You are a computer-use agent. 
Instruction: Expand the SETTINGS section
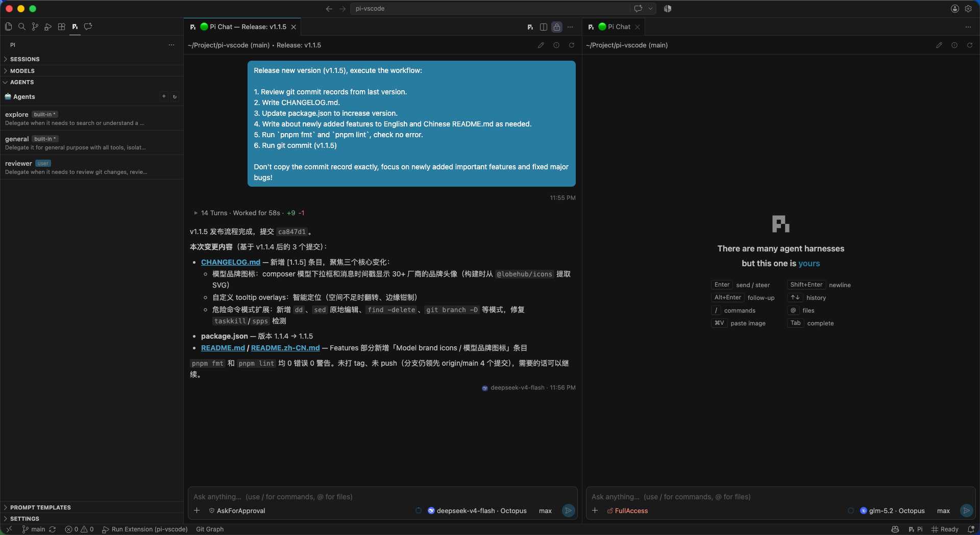pyautogui.click(x=92, y=519)
